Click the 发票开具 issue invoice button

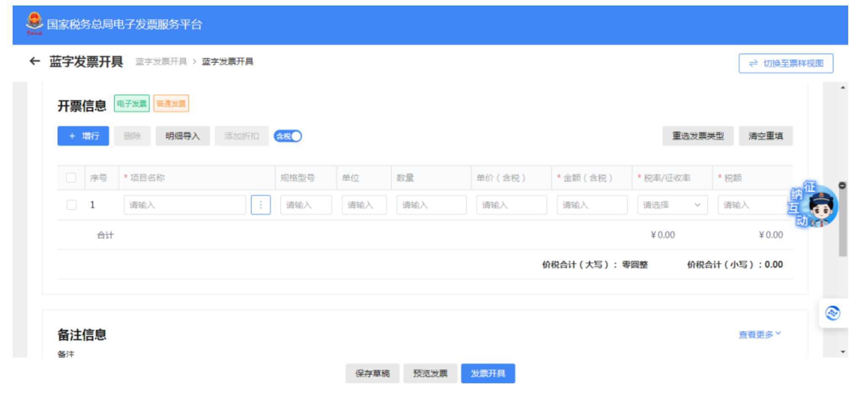point(488,373)
